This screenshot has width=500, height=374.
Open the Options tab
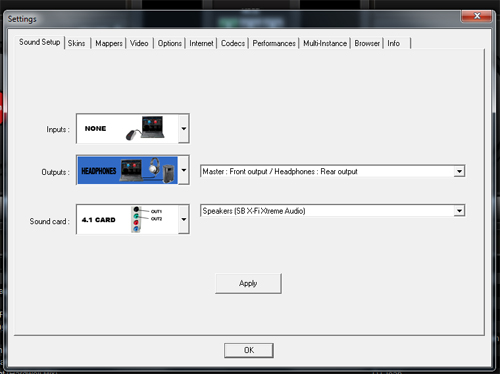click(170, 43)
